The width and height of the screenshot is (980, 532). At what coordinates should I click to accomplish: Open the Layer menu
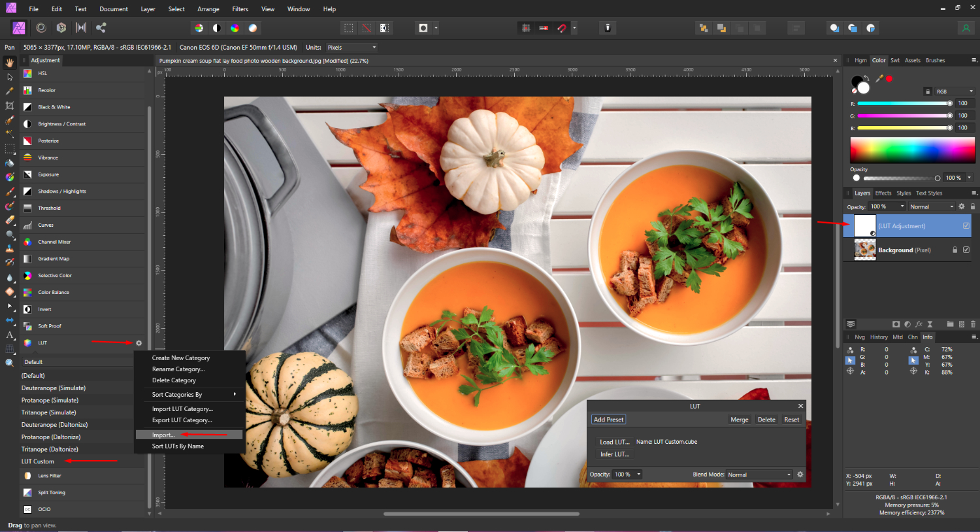pos(148,9)
